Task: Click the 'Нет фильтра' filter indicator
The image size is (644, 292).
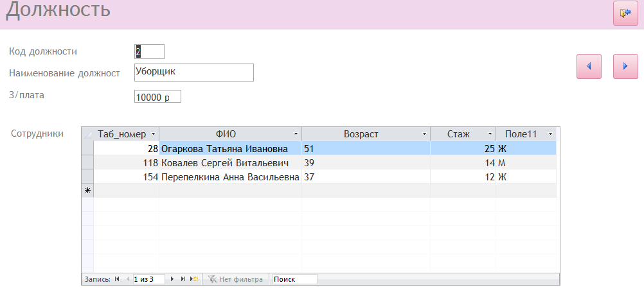Action: coord(235,279)
